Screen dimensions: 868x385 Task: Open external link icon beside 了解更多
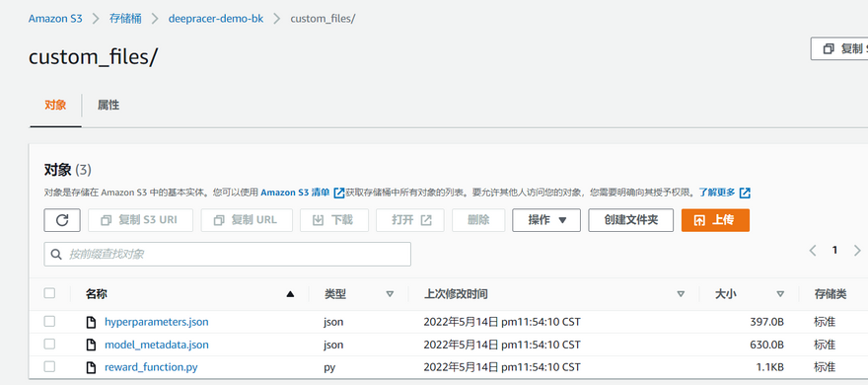(x=745, y=192)
